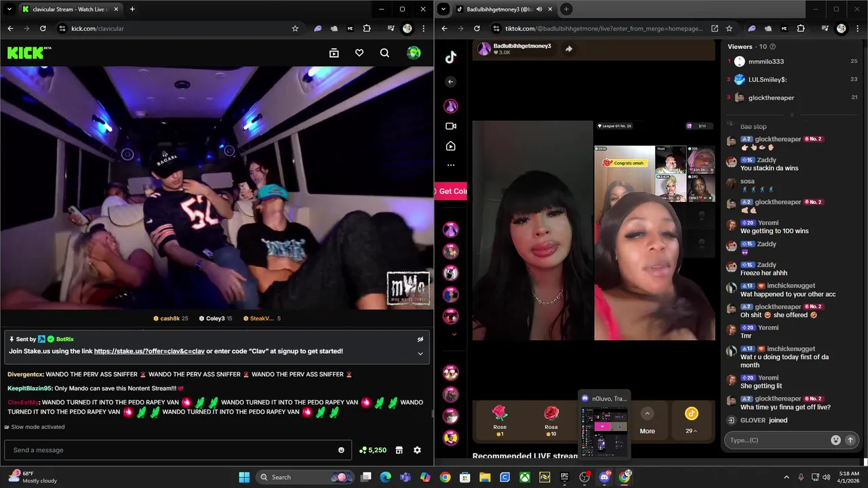Open the TikTok chat emoji picker
The width and height of the screenshot is (868, 488).
tap(835, 440)
